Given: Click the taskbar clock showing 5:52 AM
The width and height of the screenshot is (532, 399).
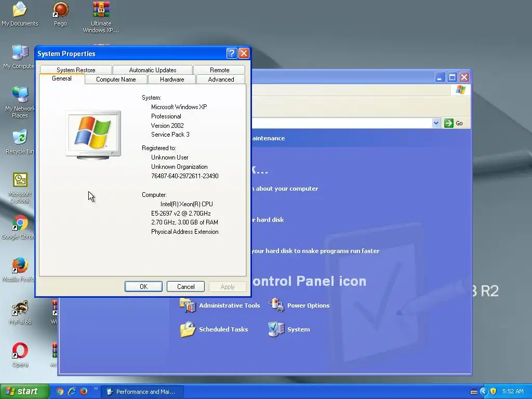Looking at the screenshot, I should 513,392.
